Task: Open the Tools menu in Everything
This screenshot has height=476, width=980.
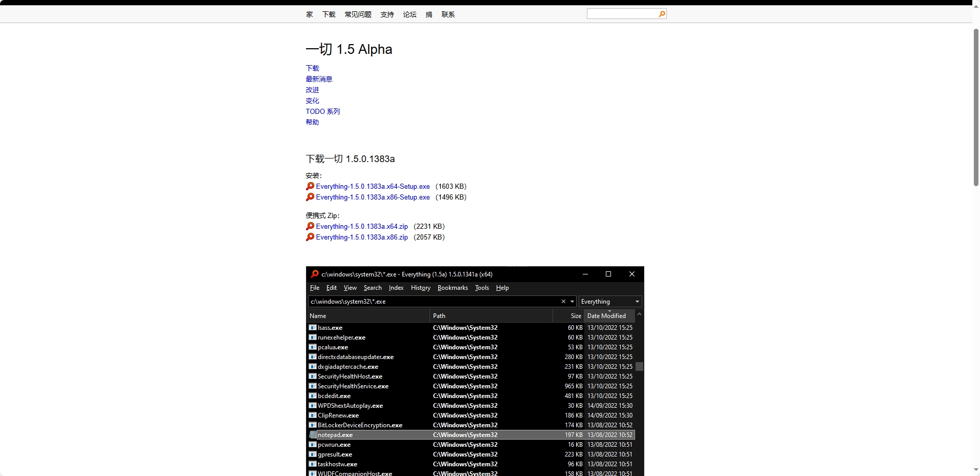Action: coord(482,288)
